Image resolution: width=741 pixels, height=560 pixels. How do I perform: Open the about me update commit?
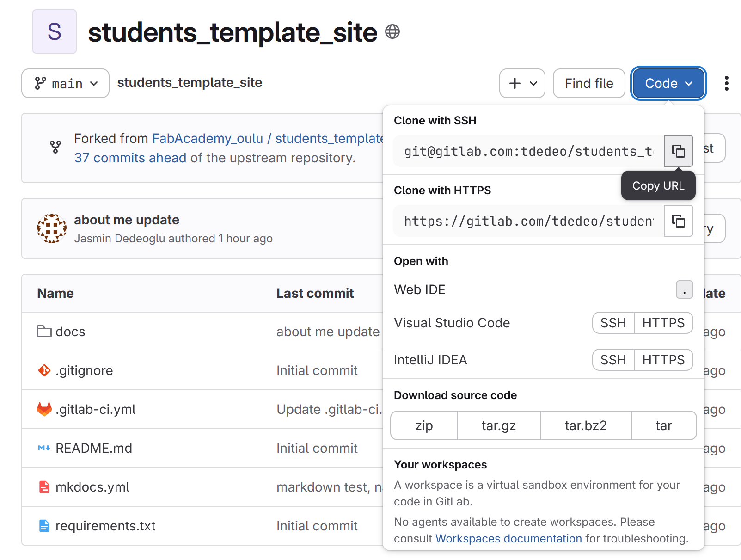click(127, 220)
